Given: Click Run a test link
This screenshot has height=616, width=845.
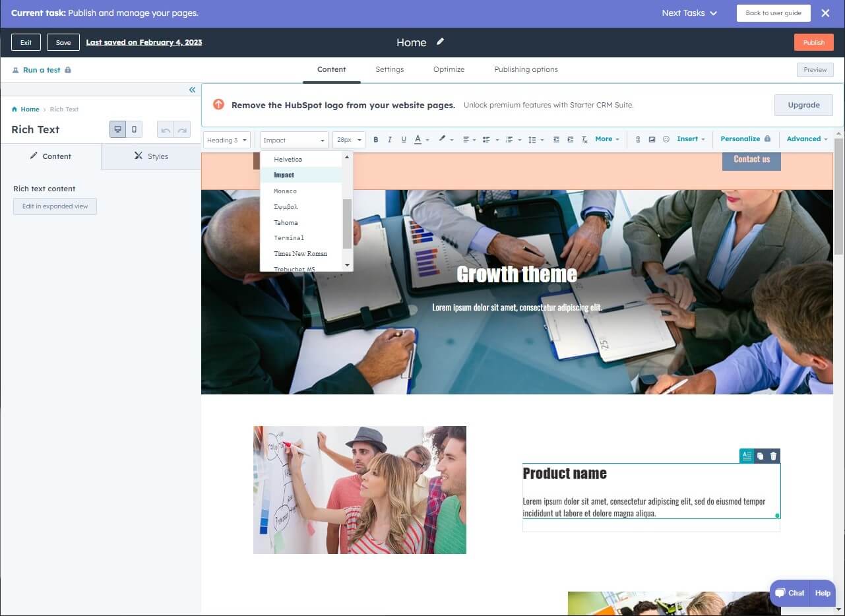Looking at the screenshot, I should point(42,70).
